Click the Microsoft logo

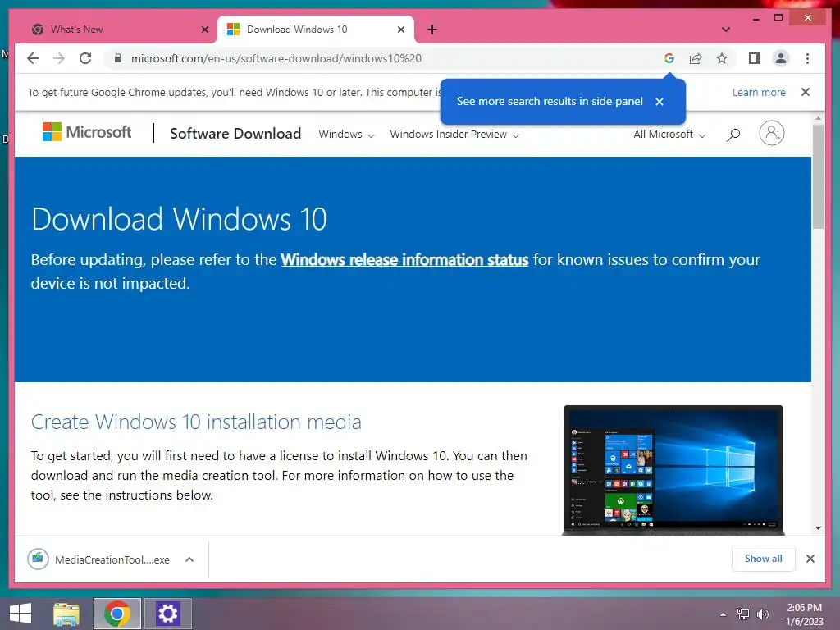[x=87, y=132]
